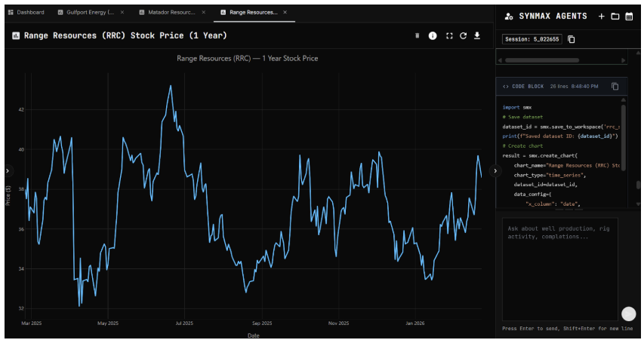Screen dimensions: 644x340
Task: Download the Range Resources chart
Action: click(477, 35)
